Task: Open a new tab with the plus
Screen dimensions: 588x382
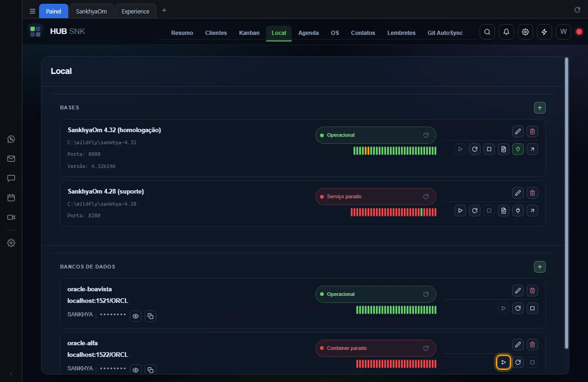Action: click(164, 10)
